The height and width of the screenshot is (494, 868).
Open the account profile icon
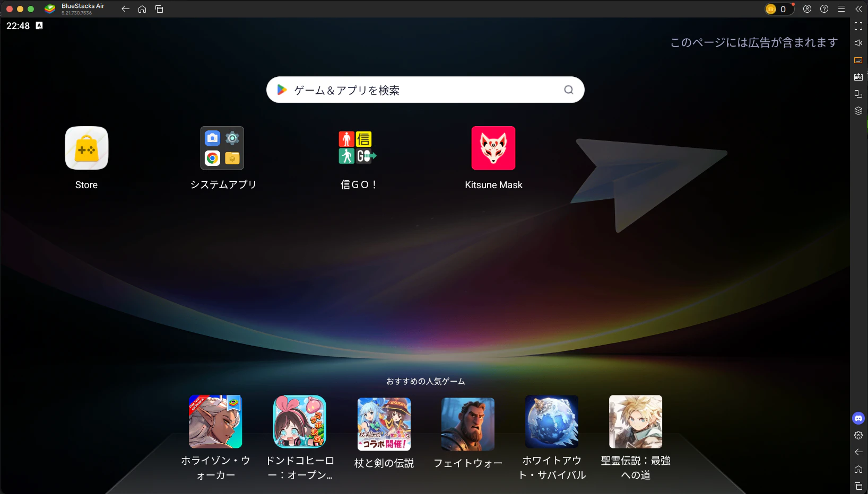[x=808, y=9]
